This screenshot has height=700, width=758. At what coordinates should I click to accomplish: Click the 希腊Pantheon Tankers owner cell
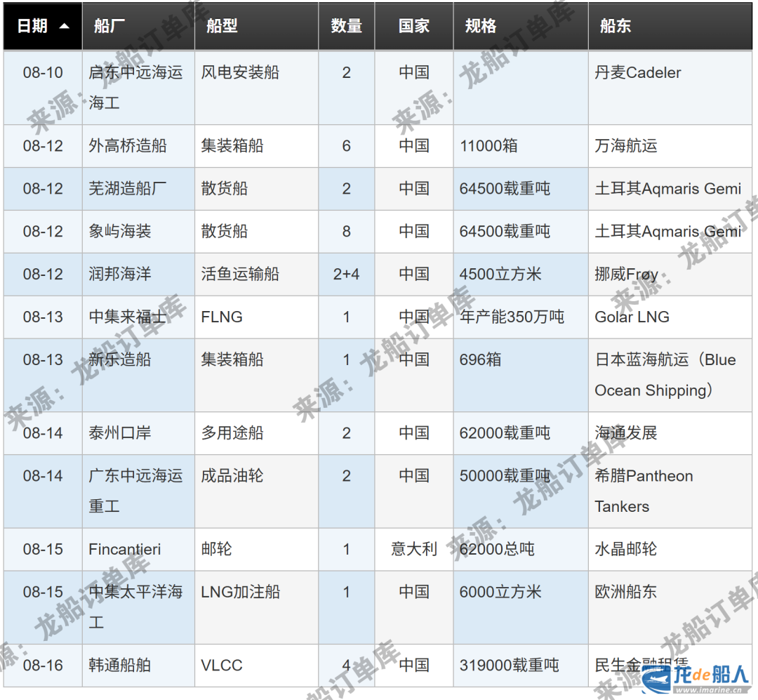click(x=670, y=491)
